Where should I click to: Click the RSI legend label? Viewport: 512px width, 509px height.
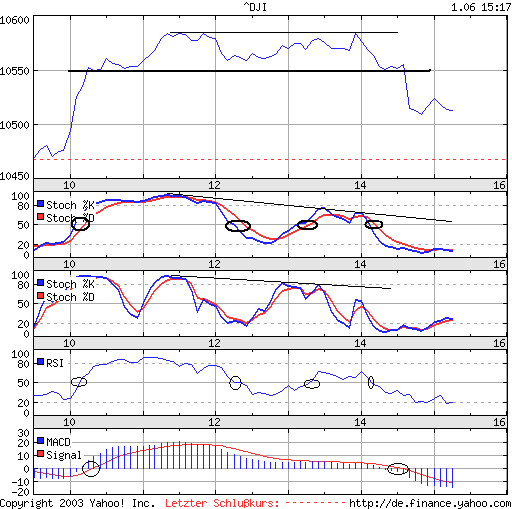55,363
